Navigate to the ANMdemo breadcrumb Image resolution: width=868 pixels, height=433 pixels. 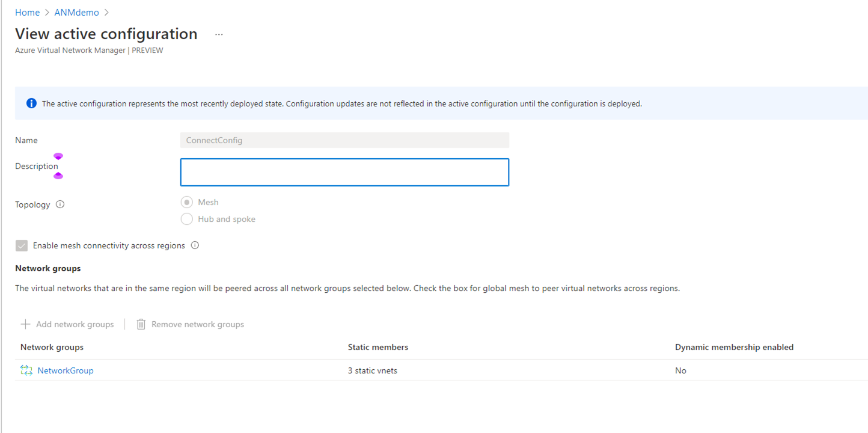coord(76,13)
